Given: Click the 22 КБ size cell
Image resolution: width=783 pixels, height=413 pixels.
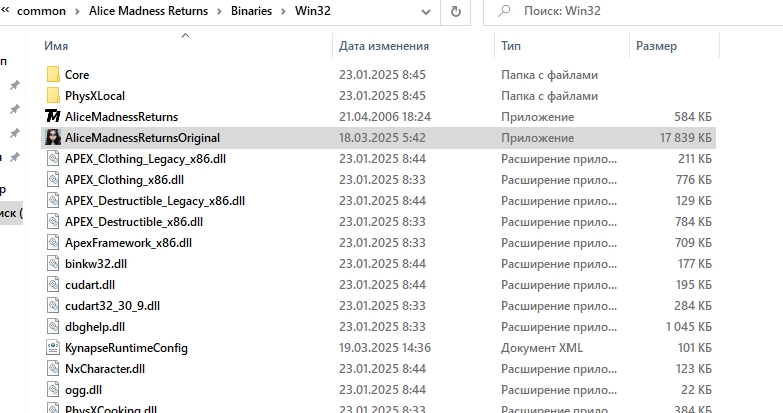Looking at the screenshot, I should point(696,390).
